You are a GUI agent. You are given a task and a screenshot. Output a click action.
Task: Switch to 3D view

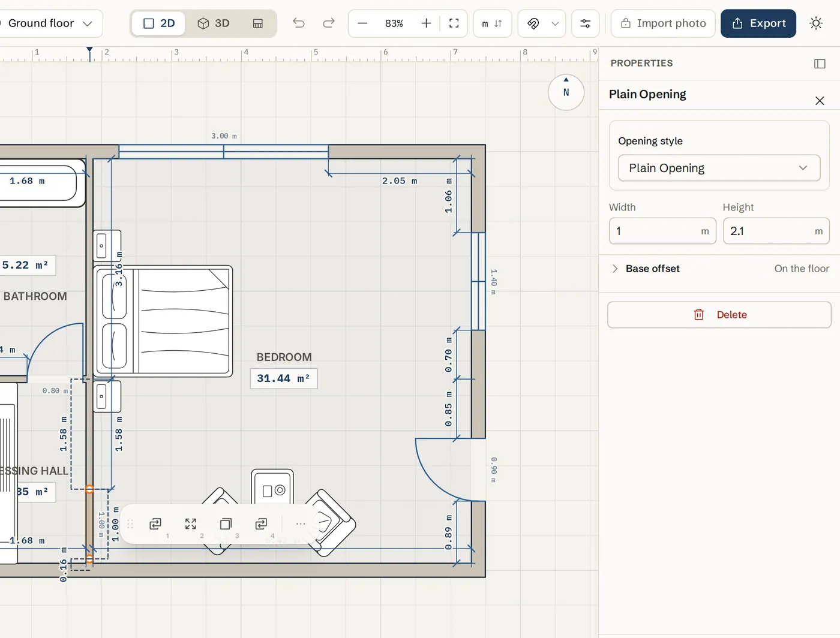(214, 23)
